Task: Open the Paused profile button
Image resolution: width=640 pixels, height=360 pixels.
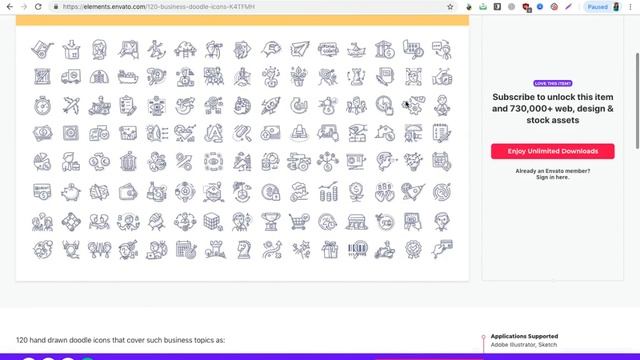Action: 603,7
